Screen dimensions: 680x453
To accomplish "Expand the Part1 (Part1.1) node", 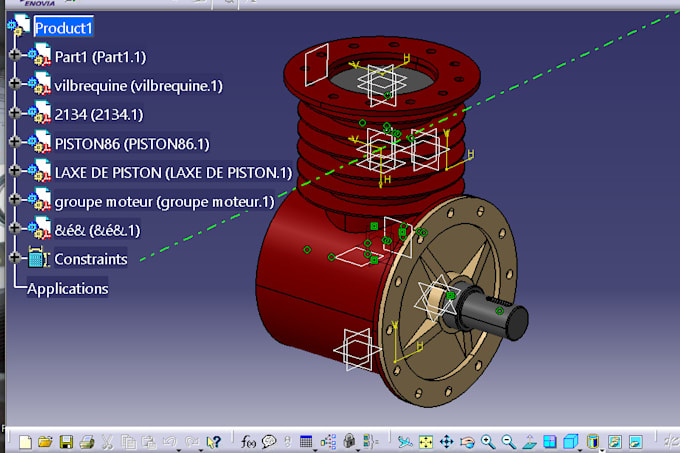I will pyautogui.click(x=14, y=55).
